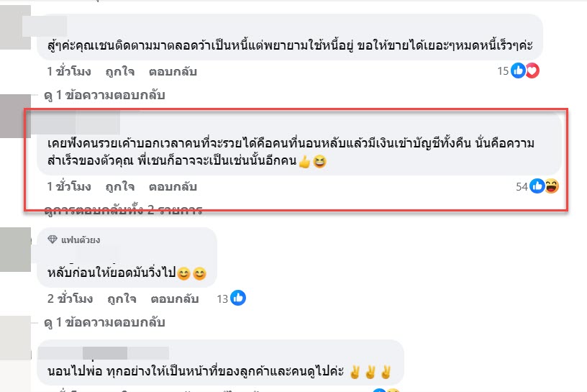Open 1 ชั่วโมง timestamp on สู้ๆค่ะคุณเชน comment
Image resolution: width=587 pixels, height=392 pixels.
click(x=69, y=72)
